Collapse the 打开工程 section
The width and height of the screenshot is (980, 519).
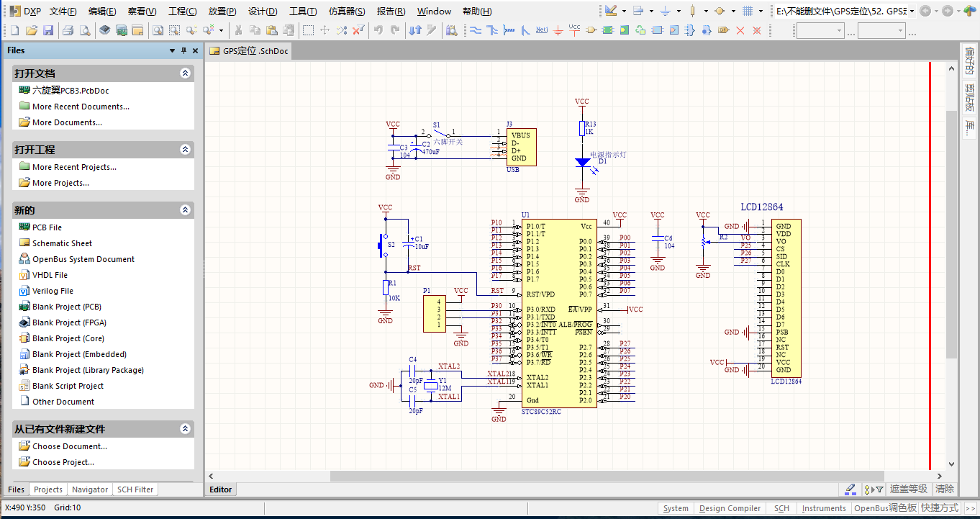[x=185, y=150]
